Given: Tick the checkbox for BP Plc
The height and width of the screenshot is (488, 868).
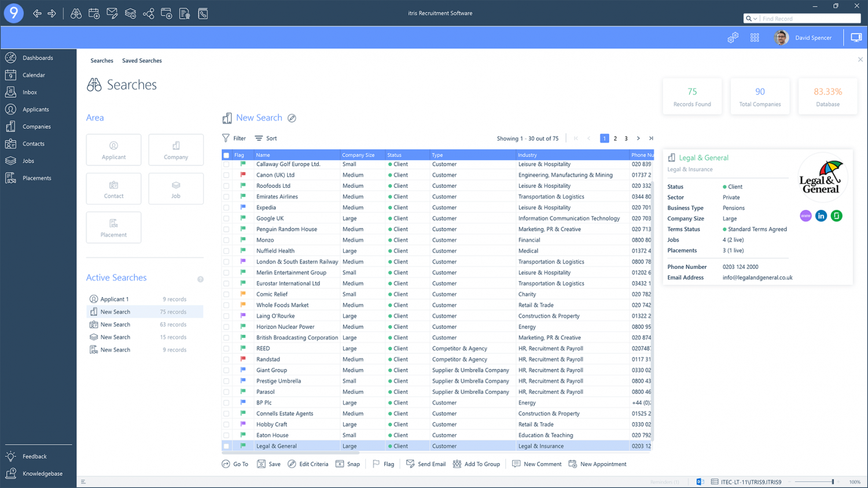Looking at the screenshot, I should click(x=226, y=403).
